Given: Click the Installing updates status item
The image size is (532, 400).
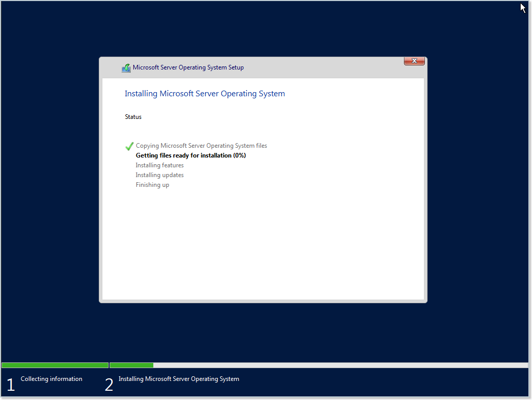Looking at the screenshot, I should 159,175.
